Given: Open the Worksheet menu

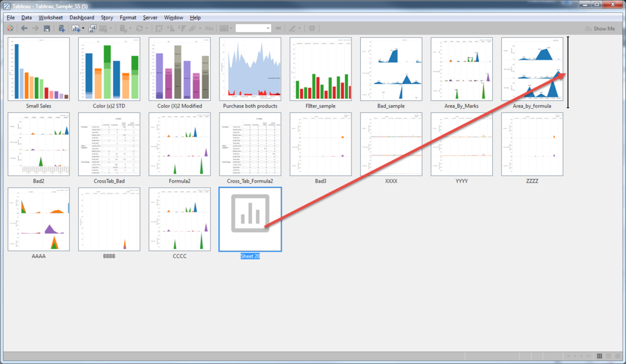Looking at the screenshot, I should 50,18.
